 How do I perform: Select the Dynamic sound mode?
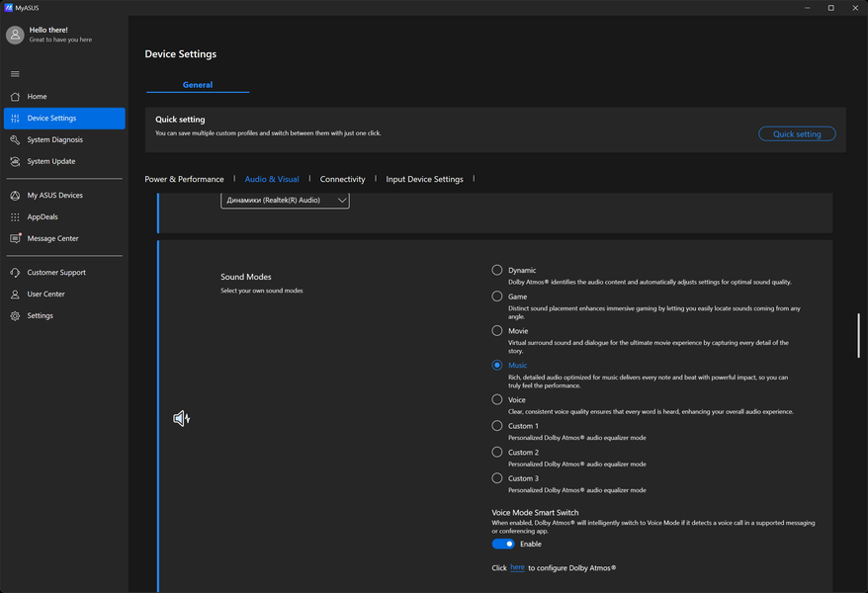click(x=497, y=270)
